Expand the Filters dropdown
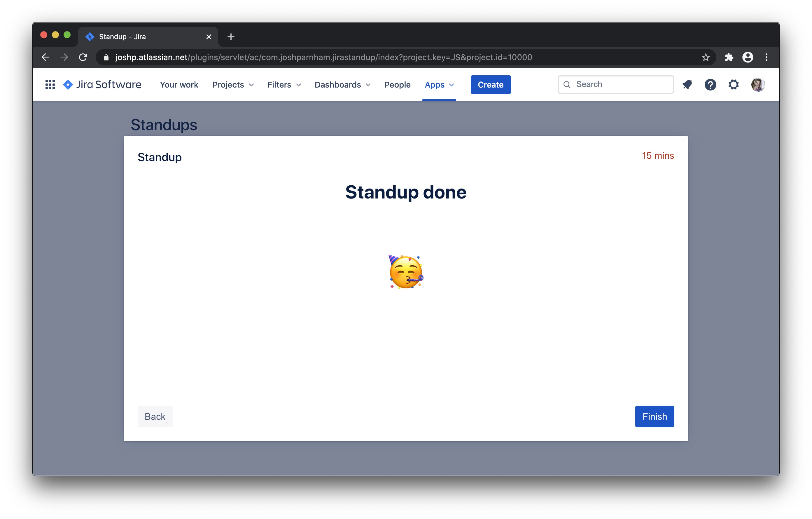Image resolution: width=812 pixels, height=519 pixels. click(284, 85)
